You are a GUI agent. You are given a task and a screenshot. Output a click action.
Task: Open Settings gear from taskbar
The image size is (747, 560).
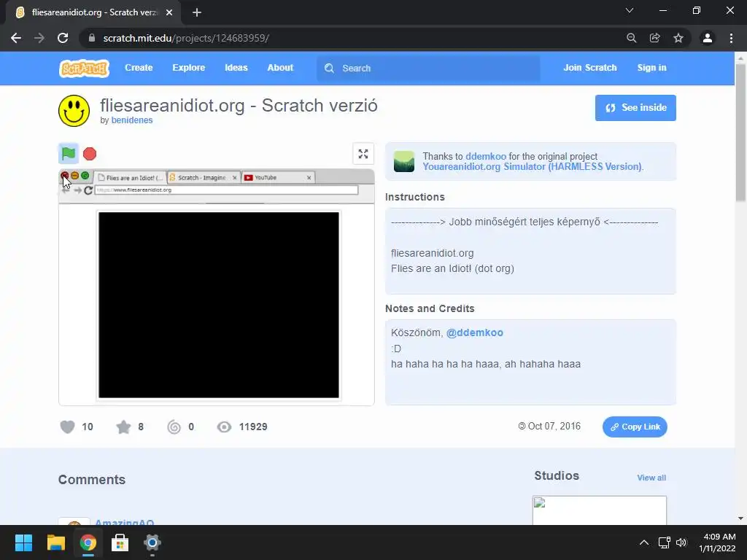(x=152, y=542)
